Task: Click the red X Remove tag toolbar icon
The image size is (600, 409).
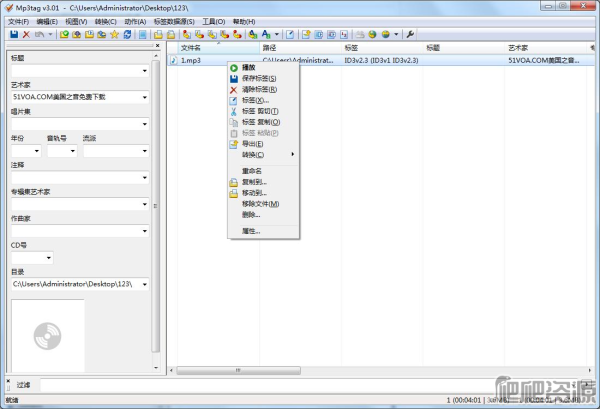Action: point(26,34)
